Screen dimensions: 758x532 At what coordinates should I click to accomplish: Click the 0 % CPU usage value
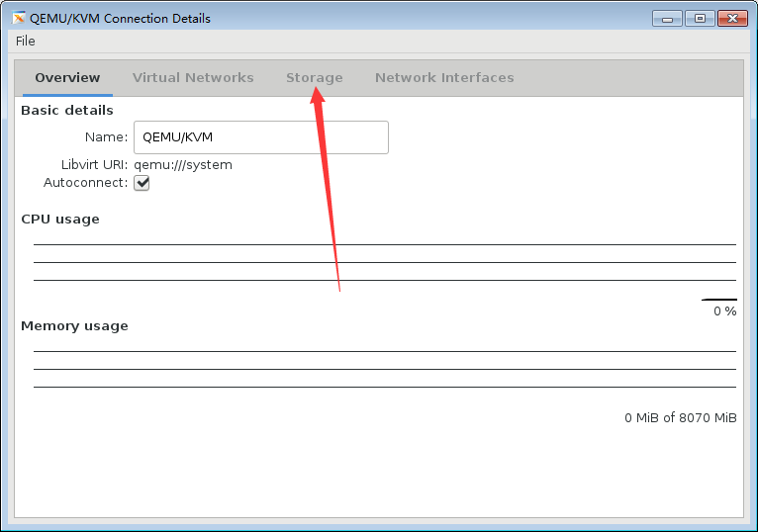click(725, 311)
